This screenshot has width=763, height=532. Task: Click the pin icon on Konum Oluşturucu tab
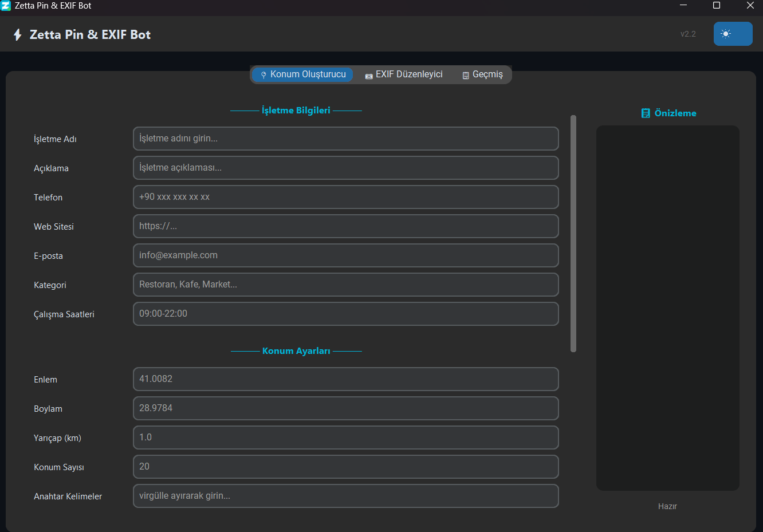coord(263,75)
